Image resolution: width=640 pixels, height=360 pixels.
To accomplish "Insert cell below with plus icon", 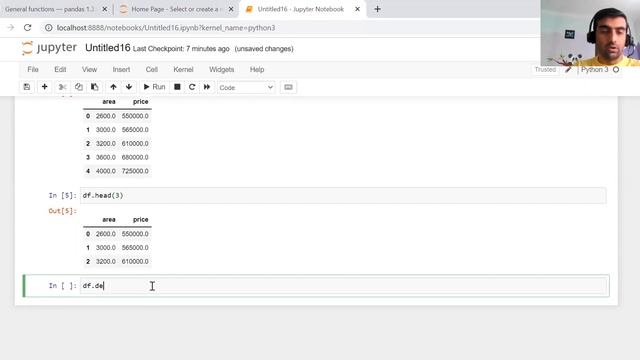I will (44, 87).
